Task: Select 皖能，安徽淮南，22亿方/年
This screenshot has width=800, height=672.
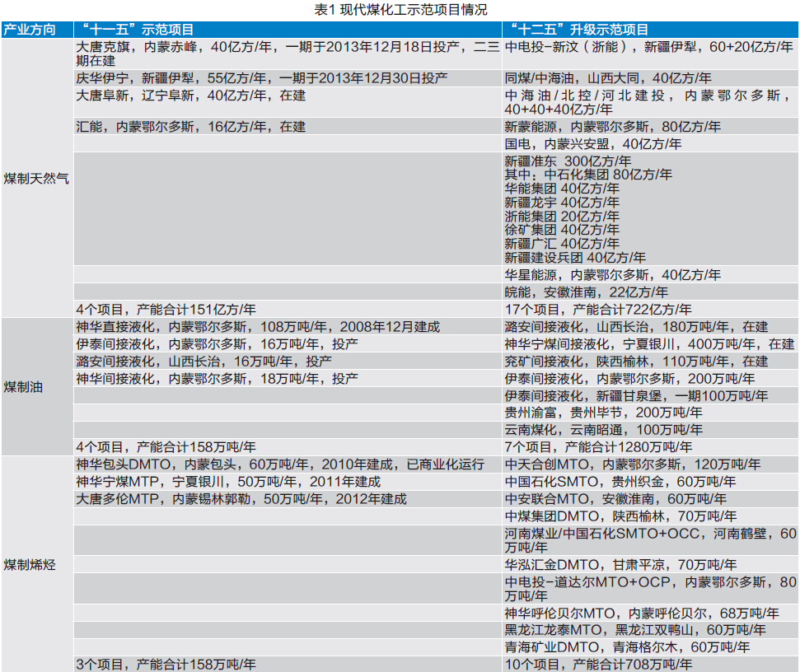Action: click(x=650, y=292)
